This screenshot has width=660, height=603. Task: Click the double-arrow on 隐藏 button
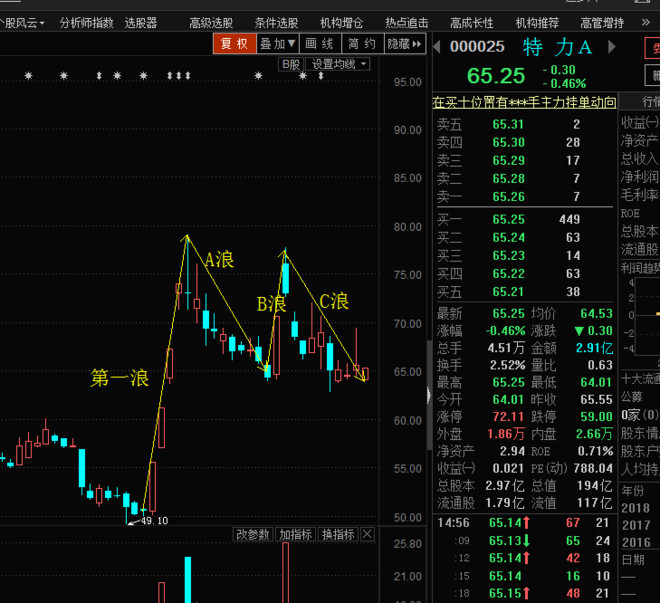point(417,44)
